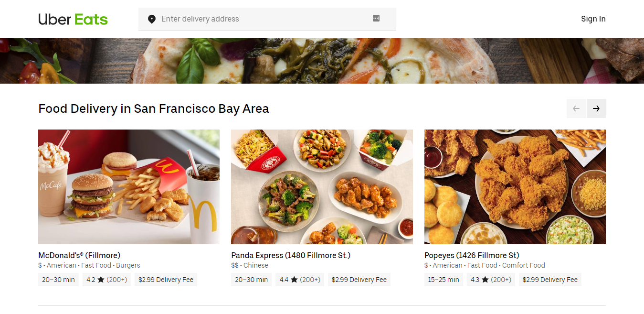Open Popeyes (1426 Fillmore St) link
Image resolution: width=644 pixels, height=314 pixels.
472,255
